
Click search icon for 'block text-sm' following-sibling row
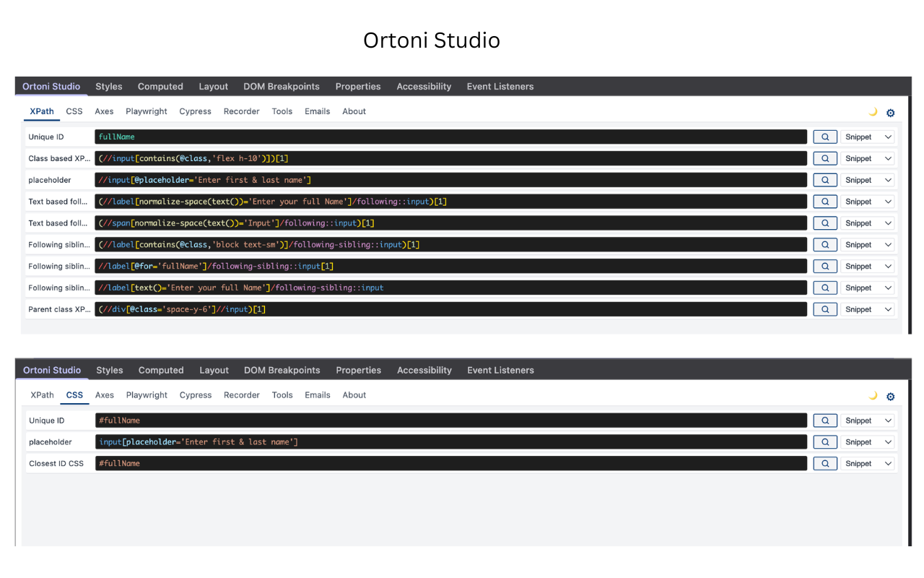pos(825,245)
